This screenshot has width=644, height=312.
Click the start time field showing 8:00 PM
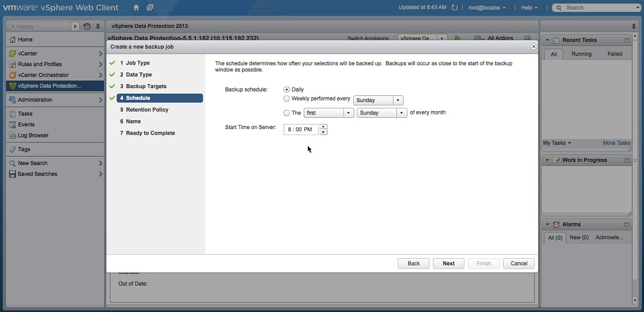coord(300,129)
